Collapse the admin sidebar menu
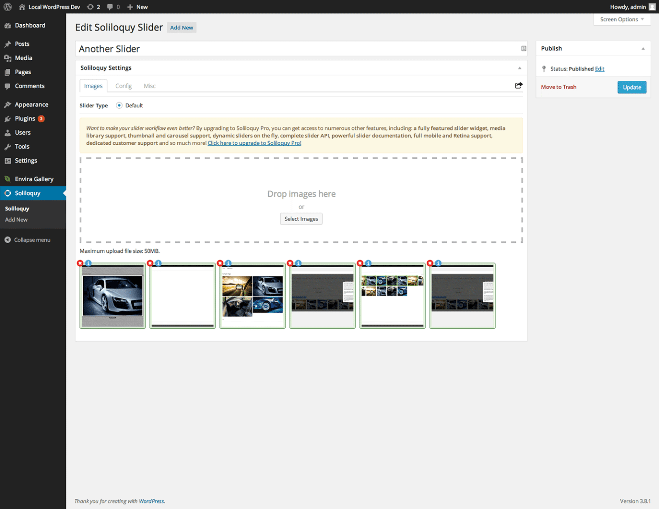Image resolution: width=659 pixels, height=509 pixels. click(27, 240)
